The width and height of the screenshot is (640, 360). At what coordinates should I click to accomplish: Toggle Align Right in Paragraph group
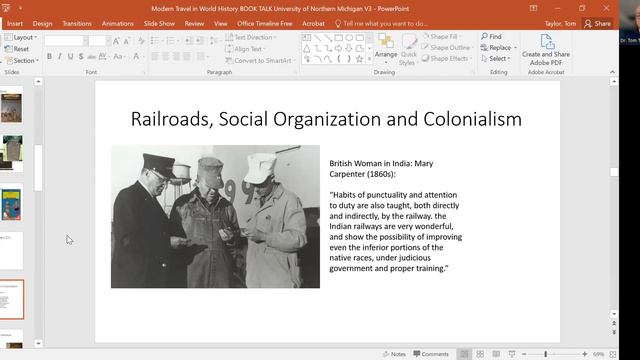click(176, 56)
